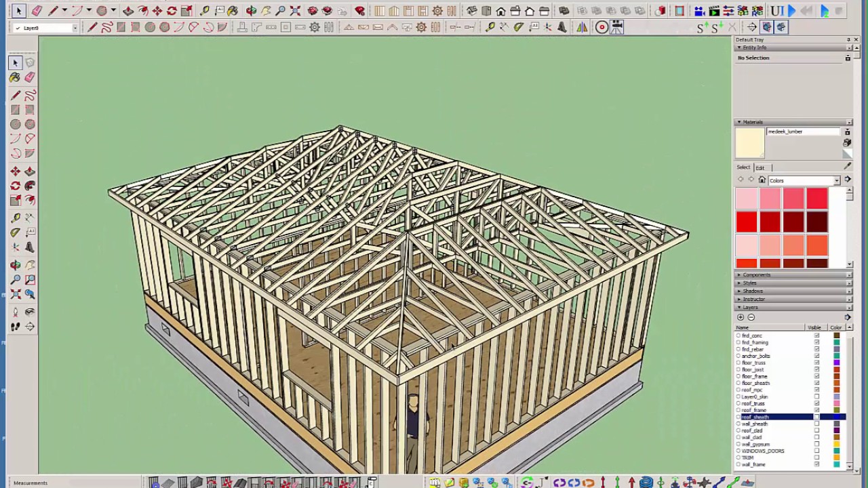This screenshot has width=868, height=488.
Task: Select the Walk footprints tool
Action: (x=15, y=327)
